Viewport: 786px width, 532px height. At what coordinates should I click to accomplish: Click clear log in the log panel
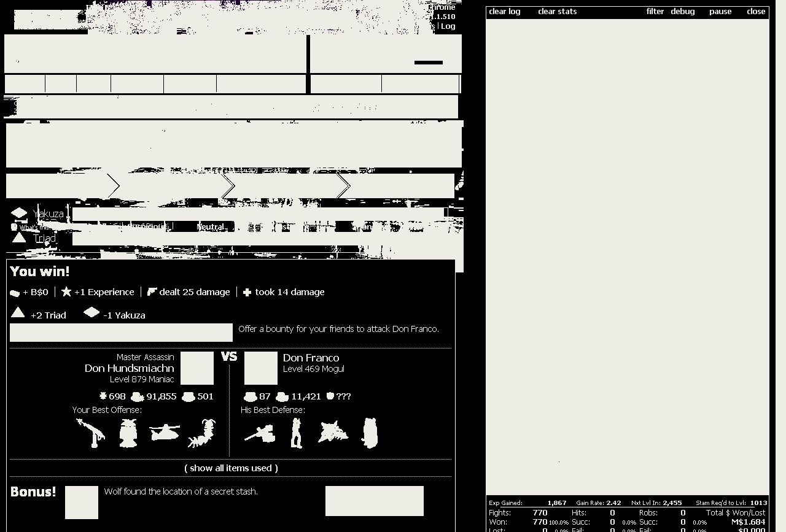tap(504, 12)
